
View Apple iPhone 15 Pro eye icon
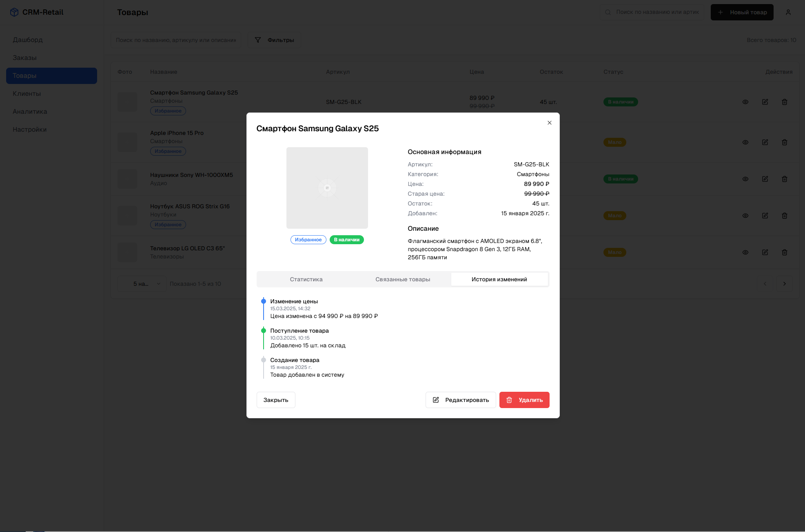745,142
